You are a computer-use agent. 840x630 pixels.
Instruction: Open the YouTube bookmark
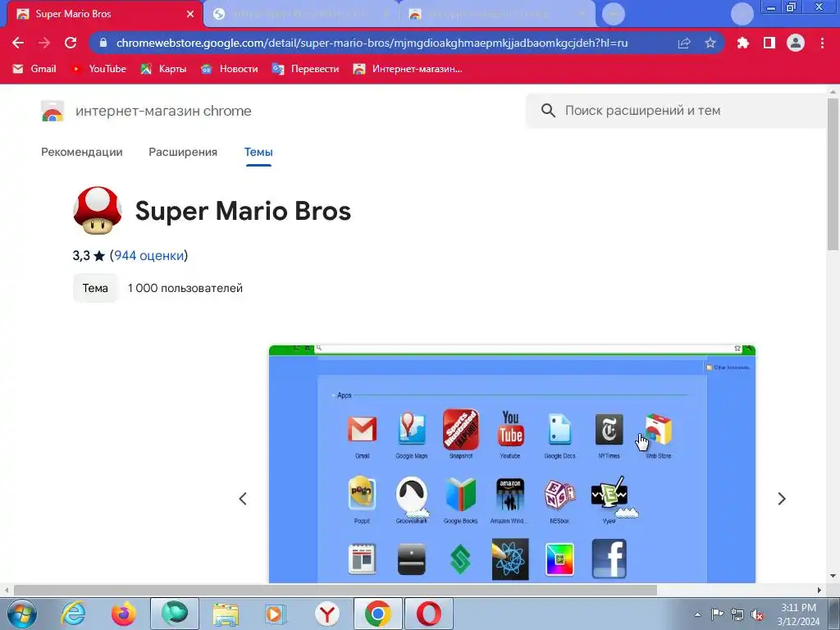99,69
